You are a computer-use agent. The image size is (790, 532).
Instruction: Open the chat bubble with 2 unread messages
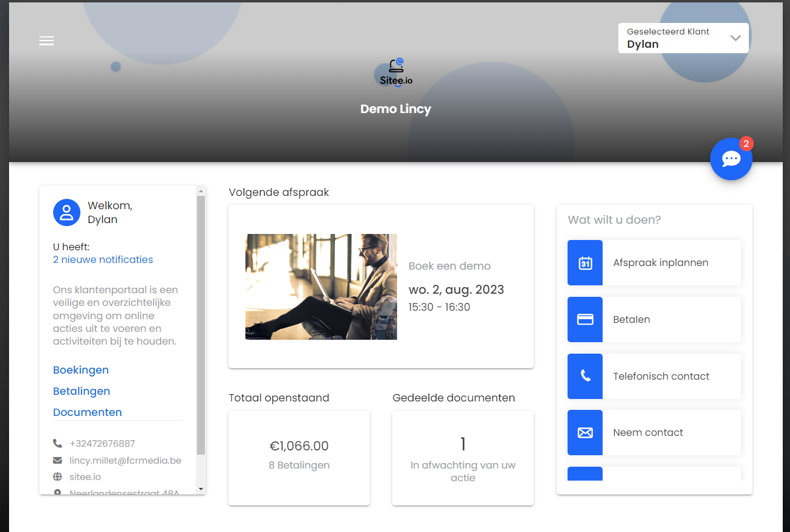731,159
